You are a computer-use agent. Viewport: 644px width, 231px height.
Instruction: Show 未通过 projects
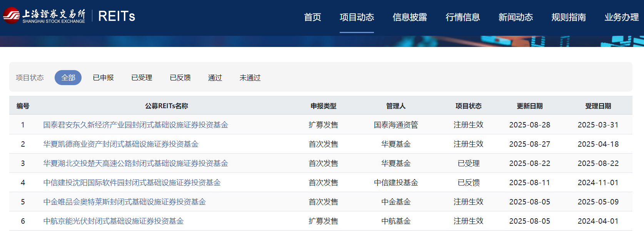[250, 78]
